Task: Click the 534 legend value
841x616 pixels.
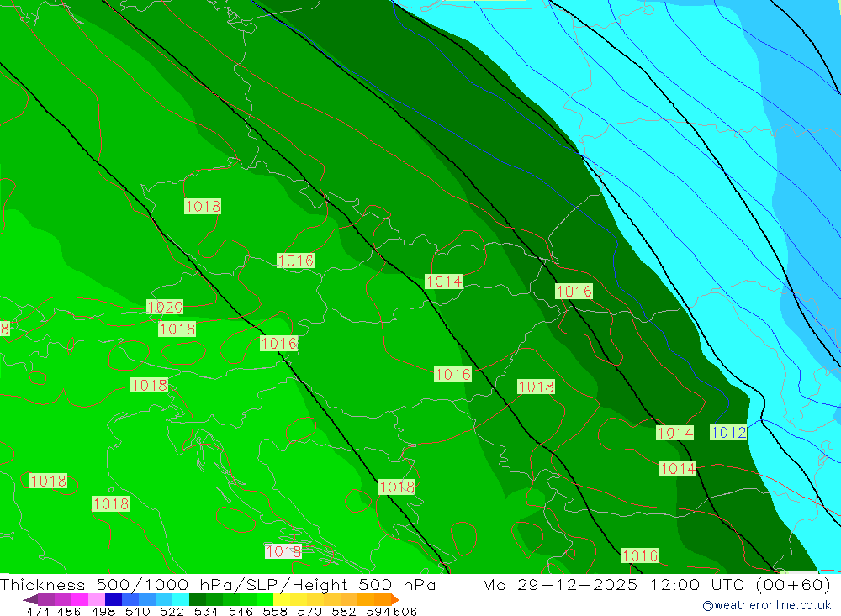Action: point(206,611)
